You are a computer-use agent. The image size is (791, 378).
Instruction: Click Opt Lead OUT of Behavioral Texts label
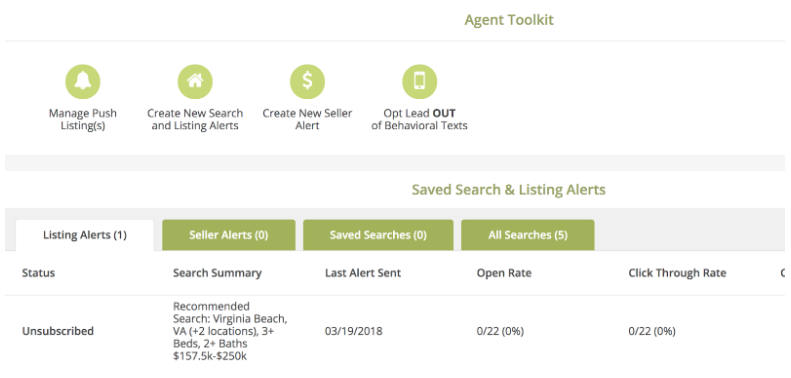[x=419, y=119]
